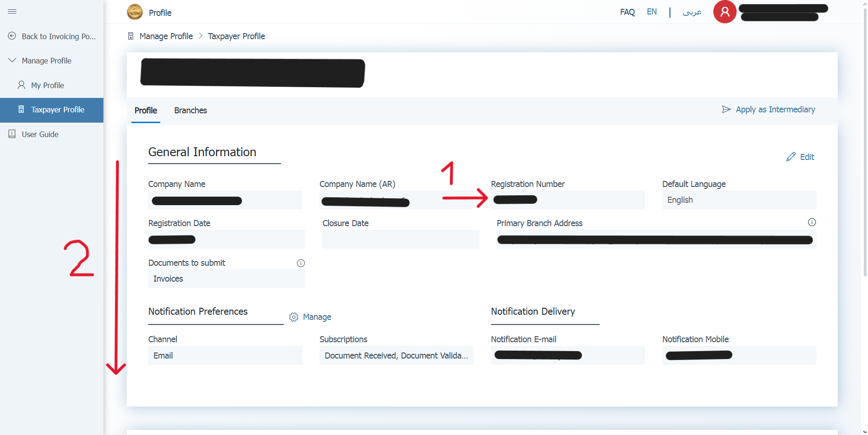Click Manage Profile breadcrumb link
Screen dimensions: 868x435
(166, 36)
